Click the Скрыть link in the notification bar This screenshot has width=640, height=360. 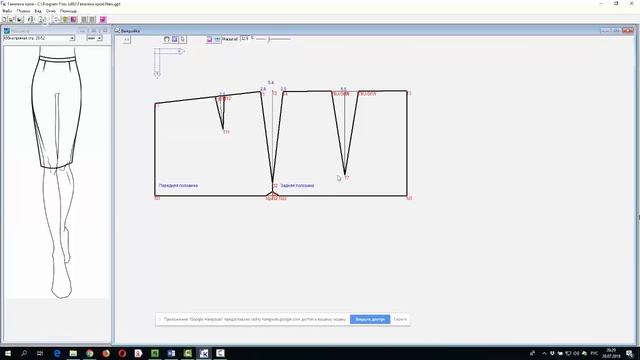click(x=400, y=319)
